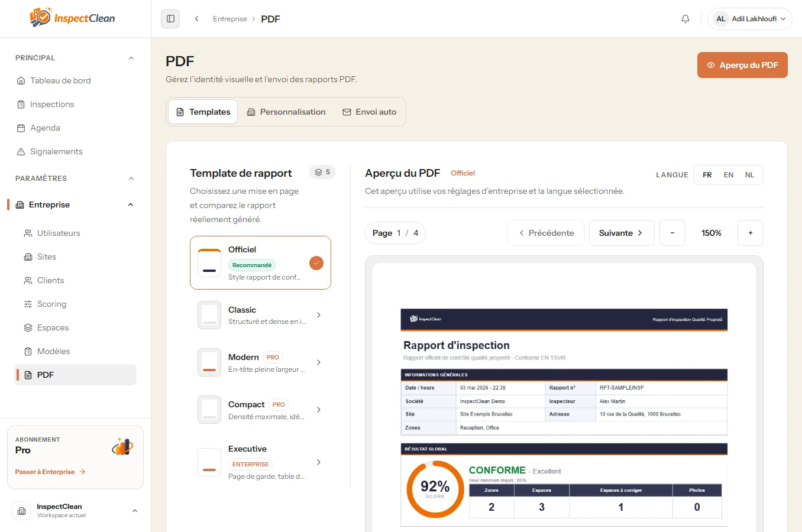
Task: Click the PDF sidebar icon
Action: [x=28, y=375]
